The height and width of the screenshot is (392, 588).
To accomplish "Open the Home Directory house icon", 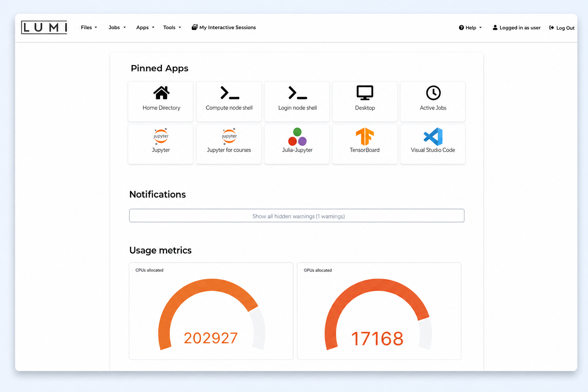I will 161,93.
